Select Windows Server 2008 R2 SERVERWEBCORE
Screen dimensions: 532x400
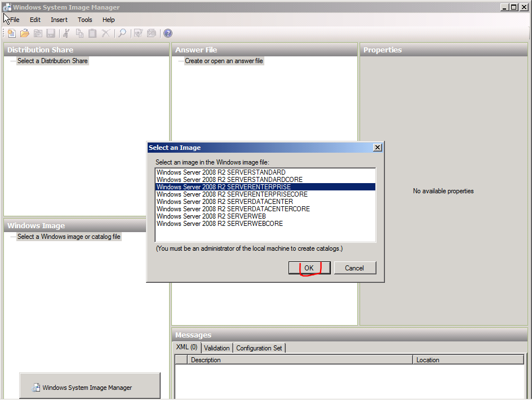pos(265,224)
